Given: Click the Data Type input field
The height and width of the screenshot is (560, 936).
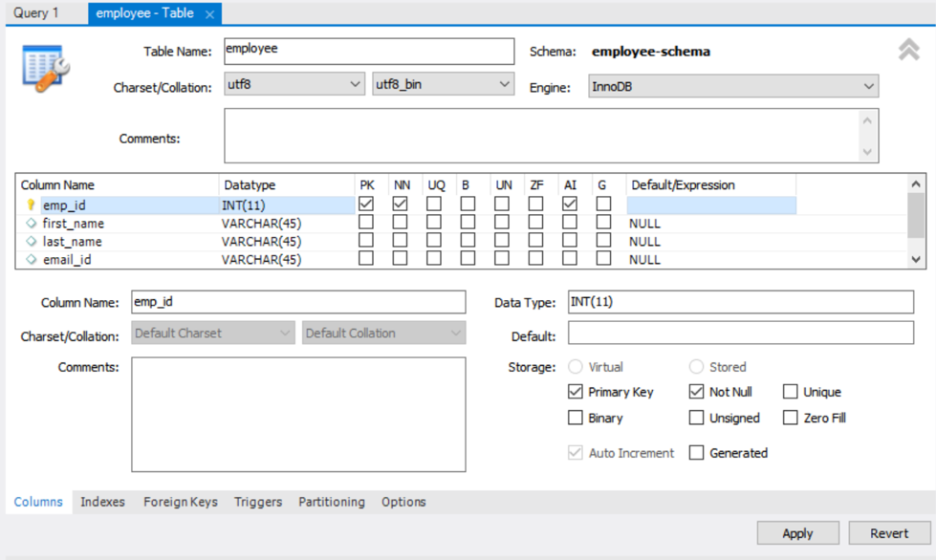Looking at the screenshot, I should [x=741, y=302].
